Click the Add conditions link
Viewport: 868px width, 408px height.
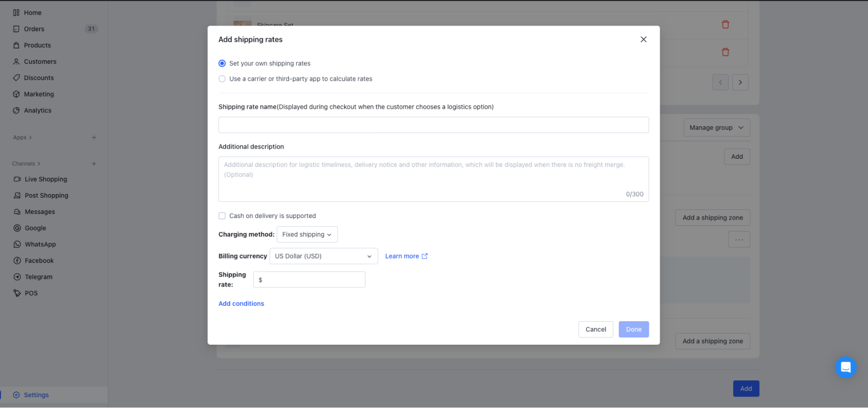click(x=241, y=303)
